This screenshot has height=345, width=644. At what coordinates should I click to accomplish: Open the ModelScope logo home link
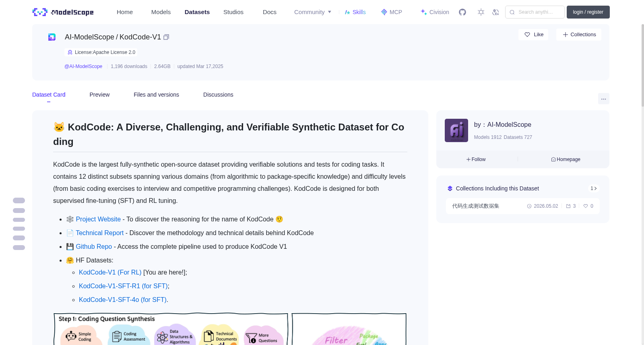tap(63, 12)
